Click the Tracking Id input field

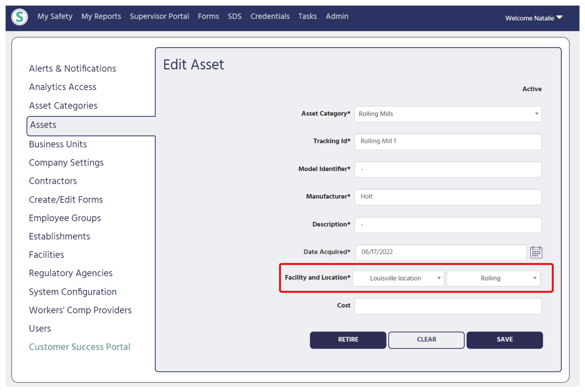(x=448, y=141)
